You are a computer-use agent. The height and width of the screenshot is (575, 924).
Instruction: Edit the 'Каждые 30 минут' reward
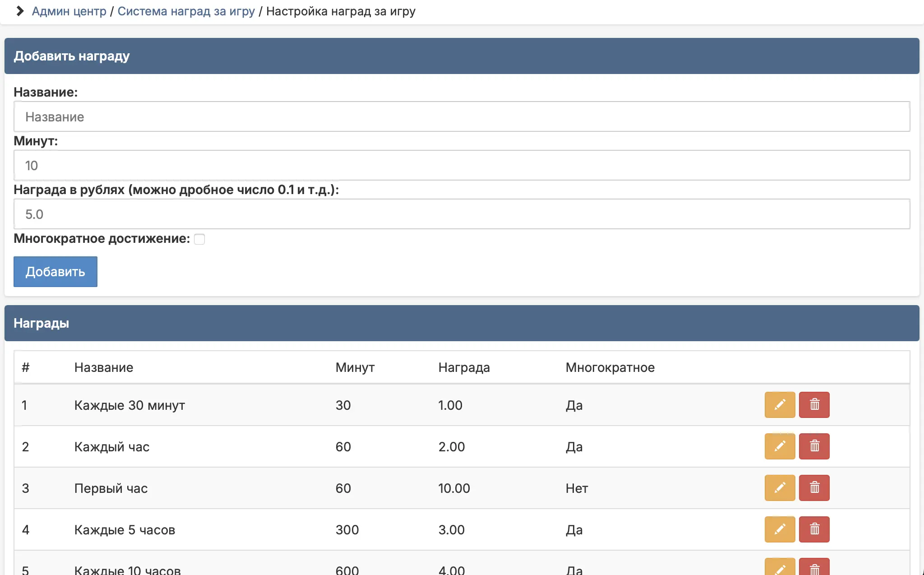780,405
